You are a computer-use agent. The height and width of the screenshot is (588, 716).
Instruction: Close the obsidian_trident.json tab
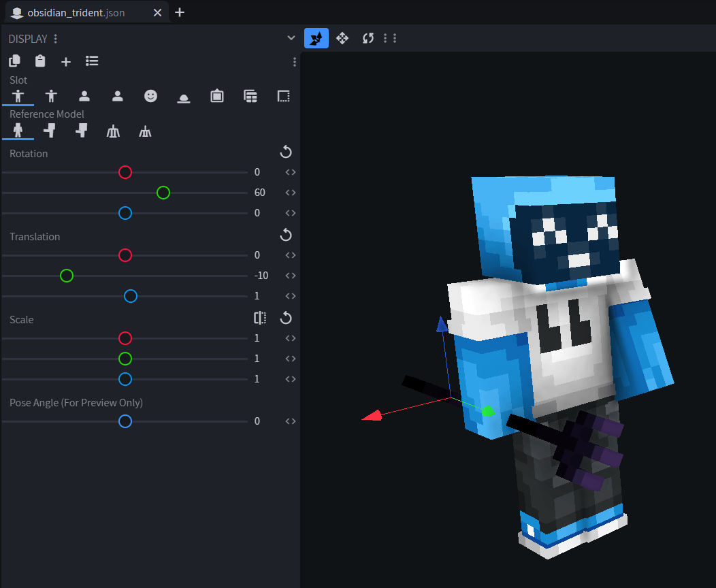tap(157, 13)
